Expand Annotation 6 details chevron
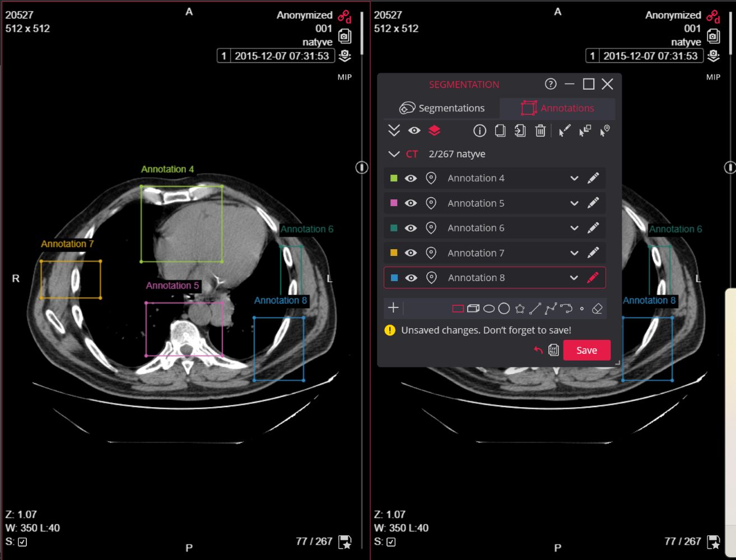The image size is (736, 560). click(x=574, y=228)
